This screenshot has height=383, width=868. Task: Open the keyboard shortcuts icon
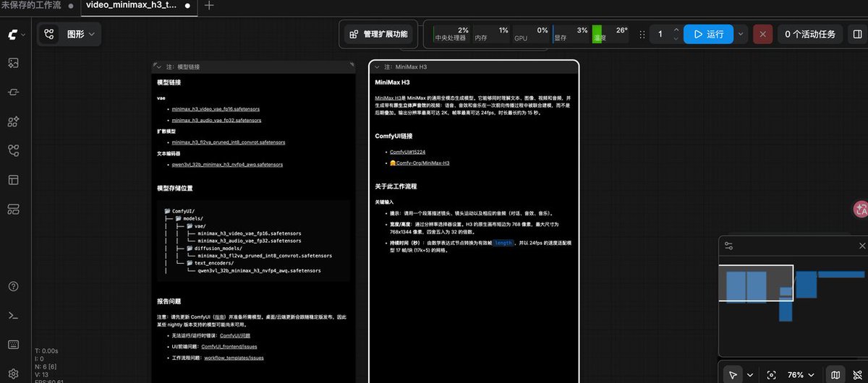pyautogui.click(x=13, y=344)
